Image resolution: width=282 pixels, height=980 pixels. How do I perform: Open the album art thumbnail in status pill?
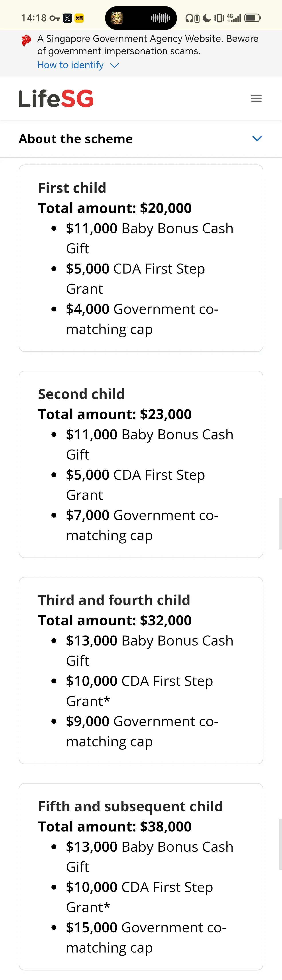pyautogui.click(x=117, y=18)
